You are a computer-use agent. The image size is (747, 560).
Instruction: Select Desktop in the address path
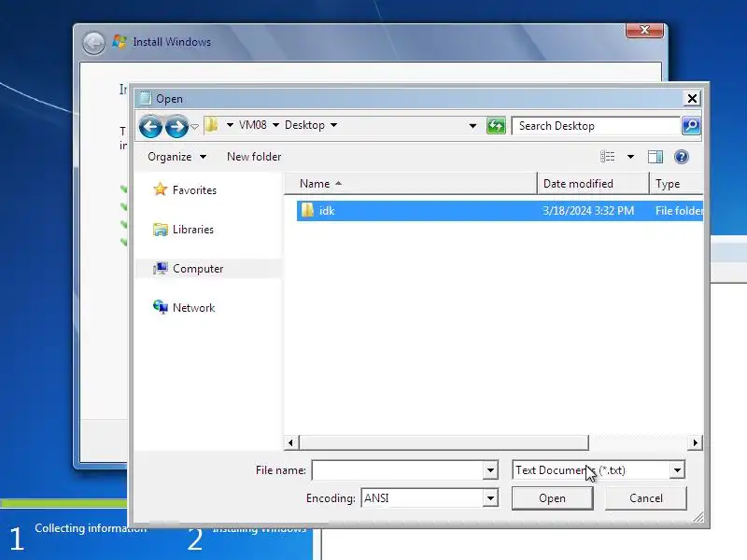pos(304,125)
